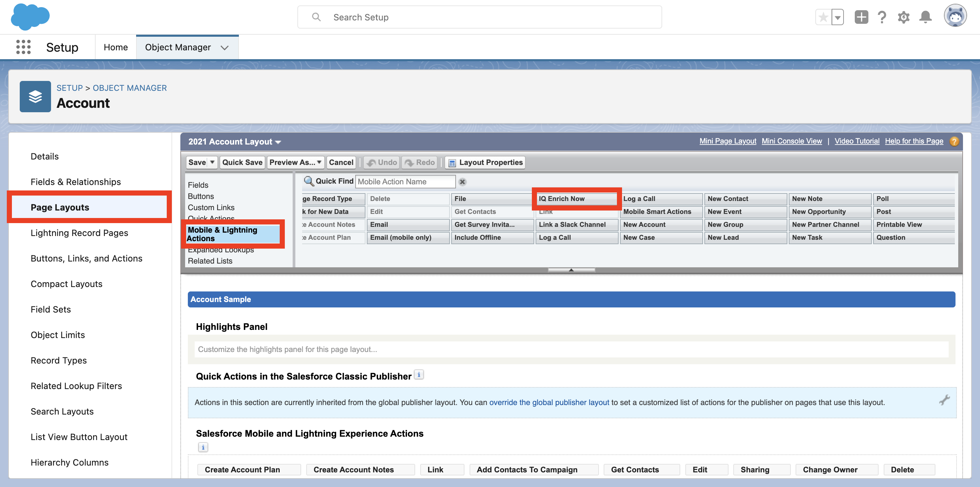Open the setup gear icon
This screenshot has width=980, height=487.
tap(903, 17)
